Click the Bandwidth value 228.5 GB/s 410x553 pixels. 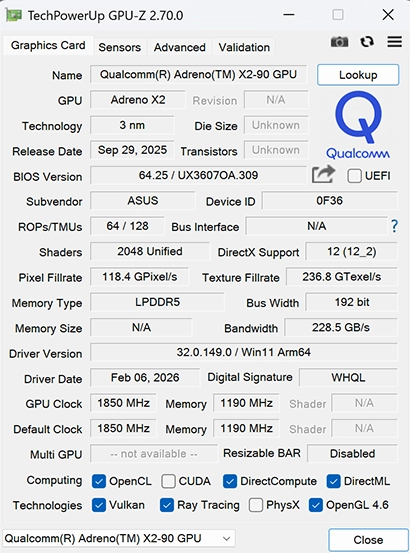(341, 328)
